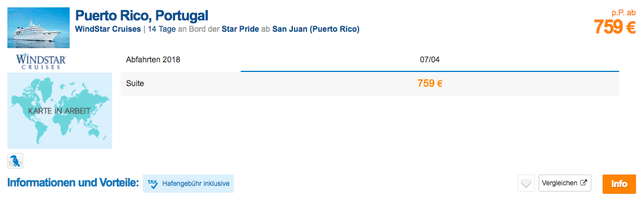
Task: Click the Abfahrten 2018 label
Action: [x=153, y=60]
